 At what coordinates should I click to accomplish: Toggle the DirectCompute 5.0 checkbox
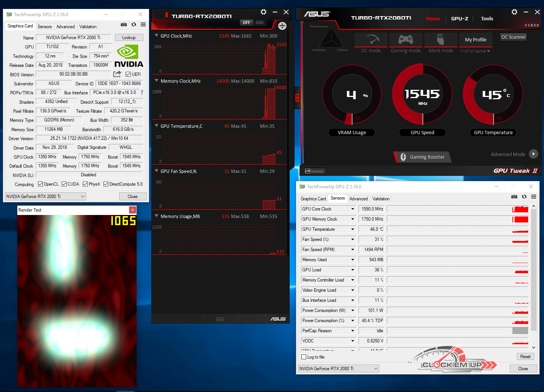(106, 184)
